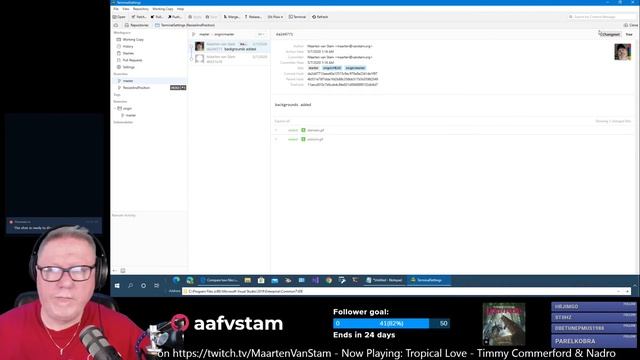Viewport: 640px width, 360px height.
Task: Open the File menu
Action: tap(116, 9)
